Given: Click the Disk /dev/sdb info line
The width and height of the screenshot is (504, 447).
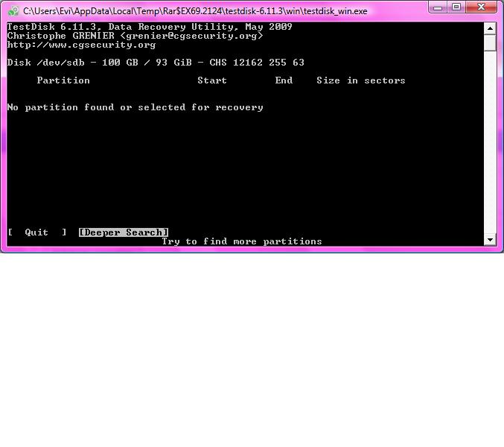Looking at the screenshot, I should point(156,63).
